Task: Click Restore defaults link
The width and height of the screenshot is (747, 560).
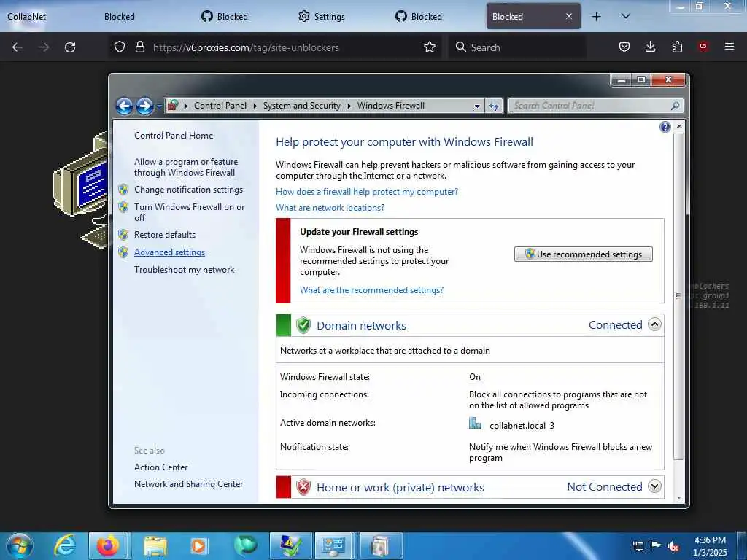Action: 164,234
